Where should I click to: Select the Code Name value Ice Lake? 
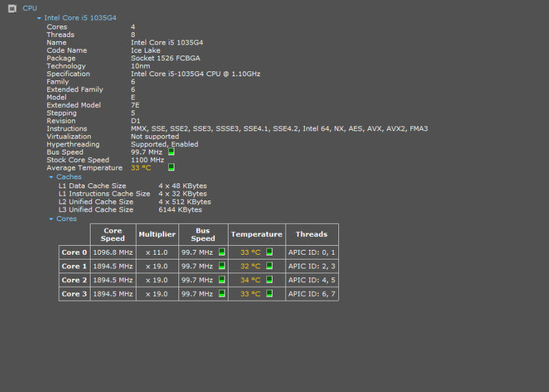coord(145,50)
